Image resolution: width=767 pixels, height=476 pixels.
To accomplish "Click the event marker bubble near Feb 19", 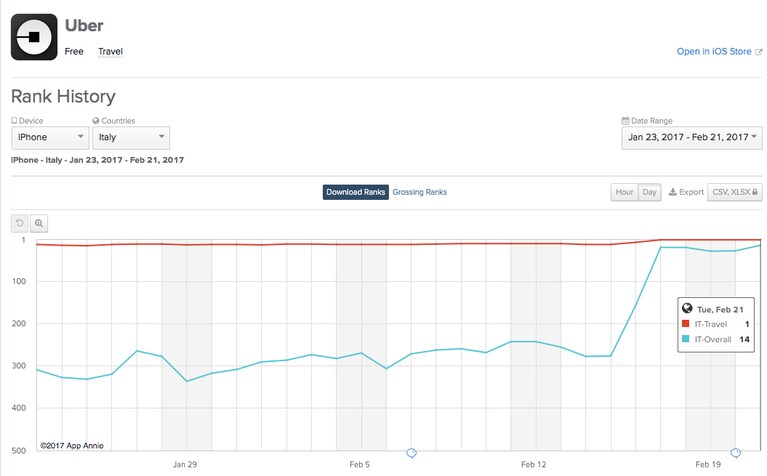I will click(735, 453).
